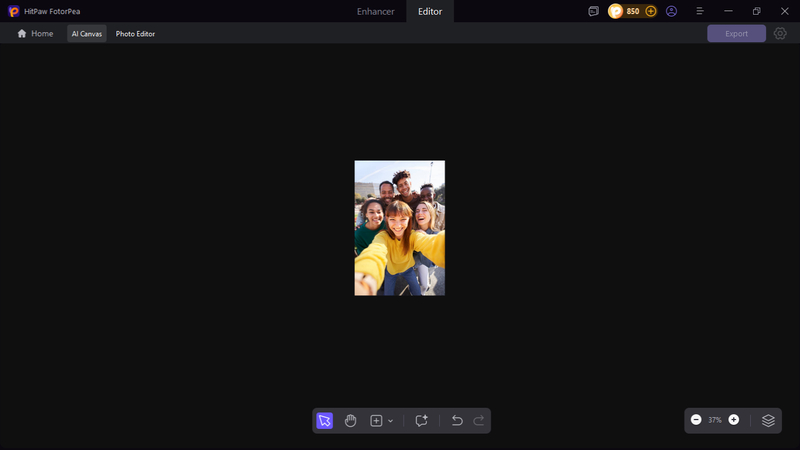The image size is (800, 450).
Task: Open the feedback message icon
Action: coord(593,11)
